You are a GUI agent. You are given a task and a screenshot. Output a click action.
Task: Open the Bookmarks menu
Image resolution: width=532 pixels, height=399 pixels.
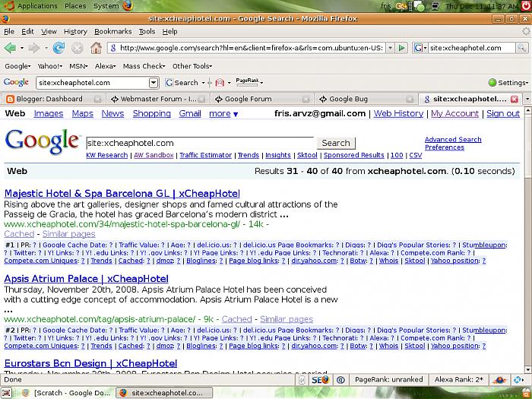tap(113, 32)
